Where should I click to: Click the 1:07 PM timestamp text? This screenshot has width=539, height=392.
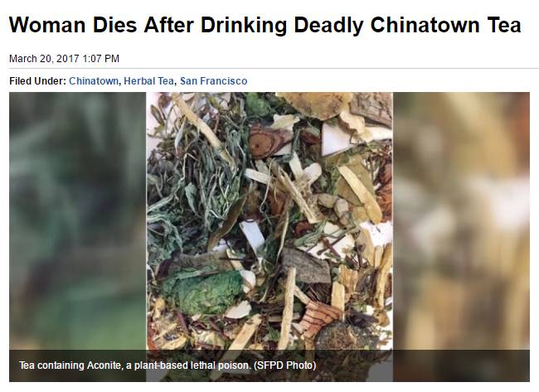click(x=101, y=59)
